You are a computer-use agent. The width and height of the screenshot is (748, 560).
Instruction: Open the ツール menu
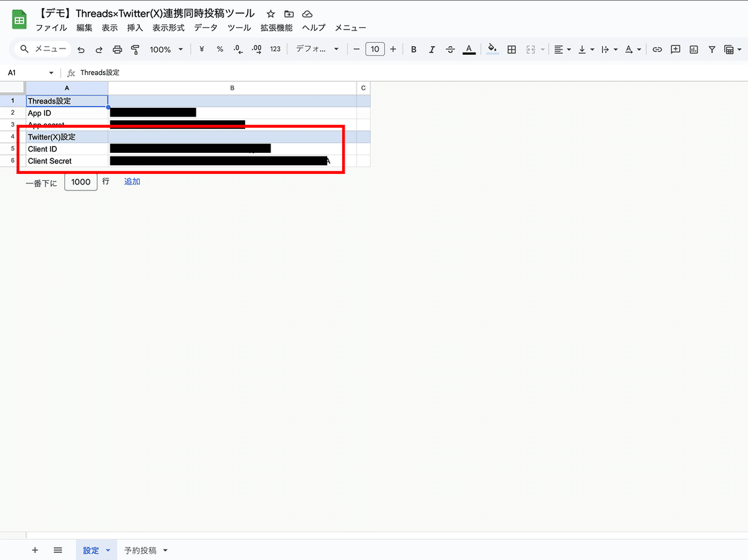coord(239,27)
